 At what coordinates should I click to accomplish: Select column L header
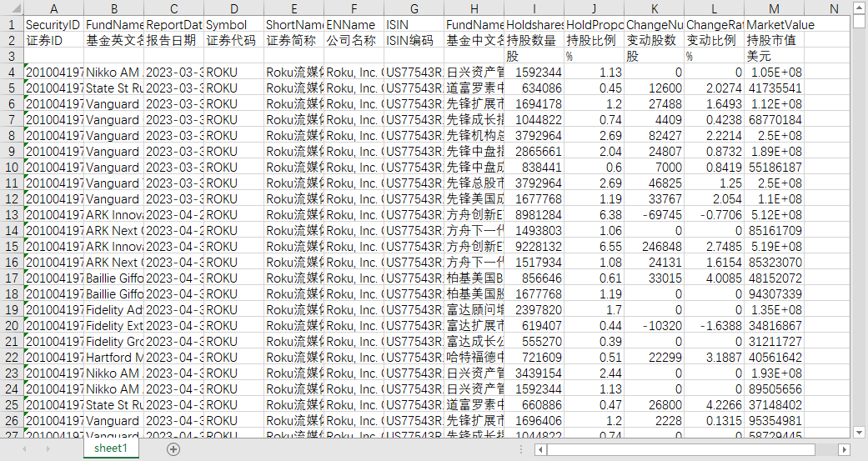pyautogui.click(x=715, y=8)
